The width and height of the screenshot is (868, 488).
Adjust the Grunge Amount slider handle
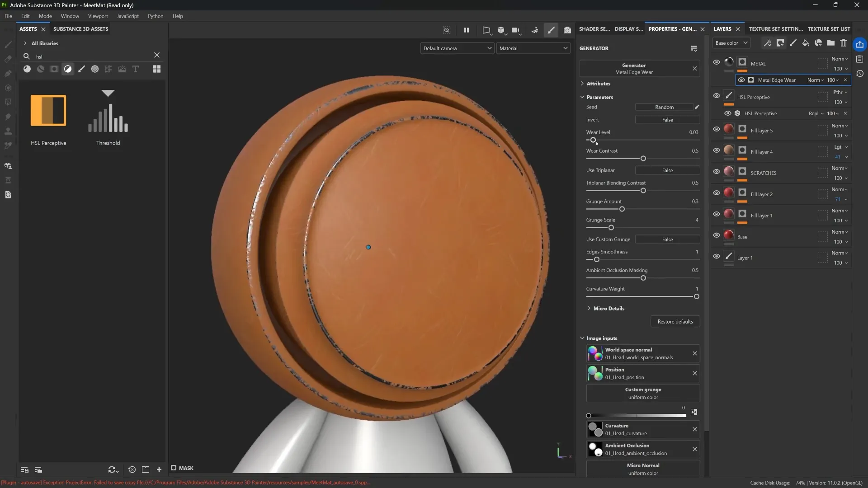(x=622, y=209)
